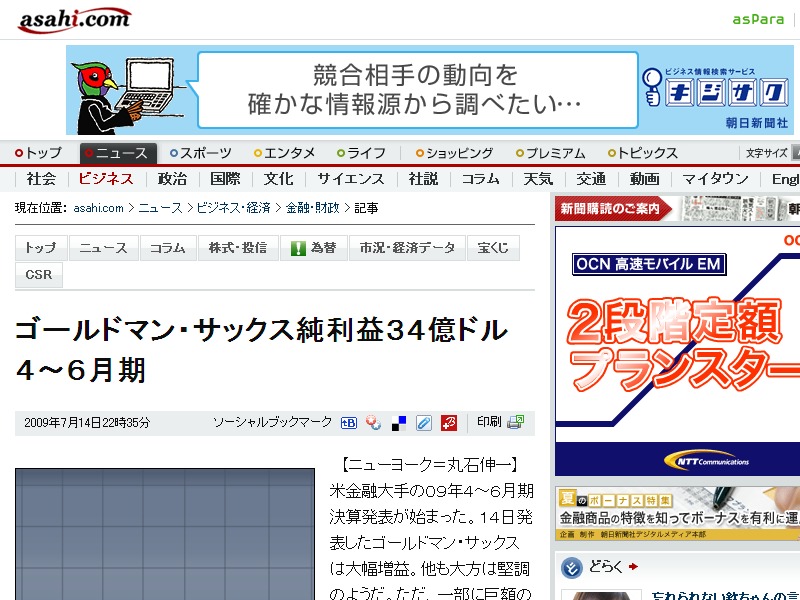Save article via the delicious icon
This screenshot has width=800, height=600.
click(x=398, y=423)
